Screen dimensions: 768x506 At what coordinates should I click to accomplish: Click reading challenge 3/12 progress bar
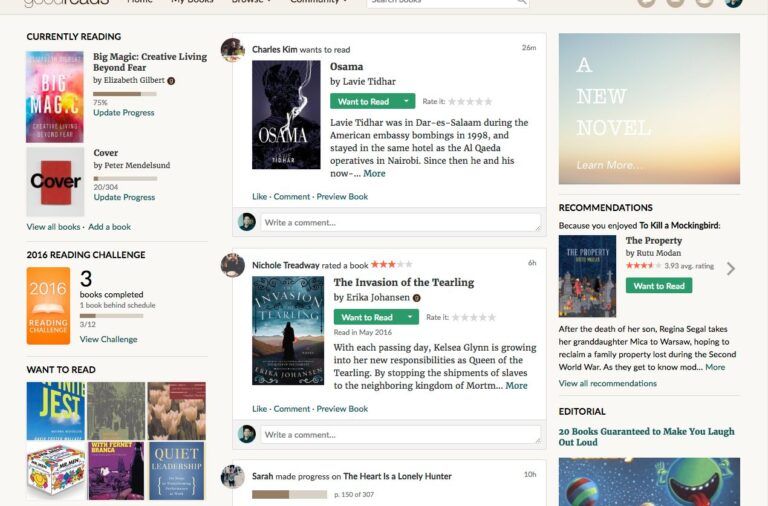pos(112,316)
